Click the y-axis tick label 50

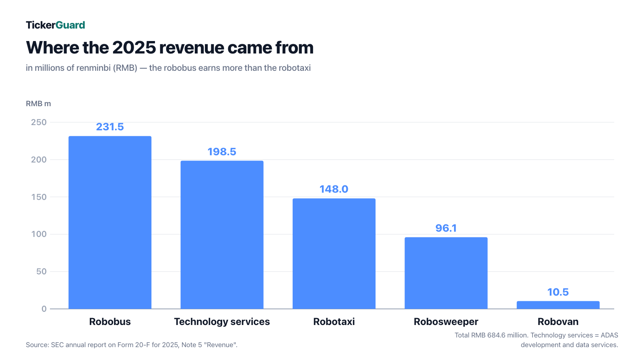41,271
